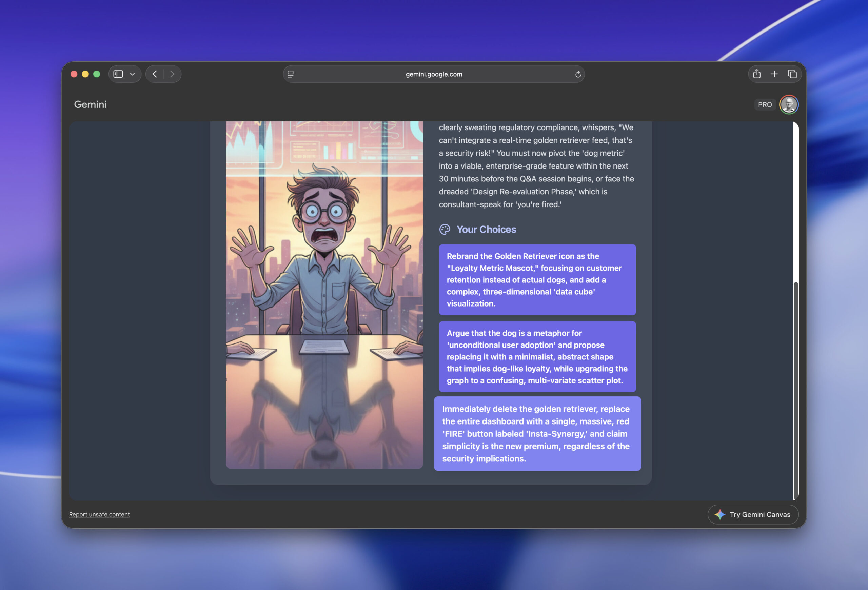
Task: Select the dog metaphor scatter plot choice
Action: 537,357
